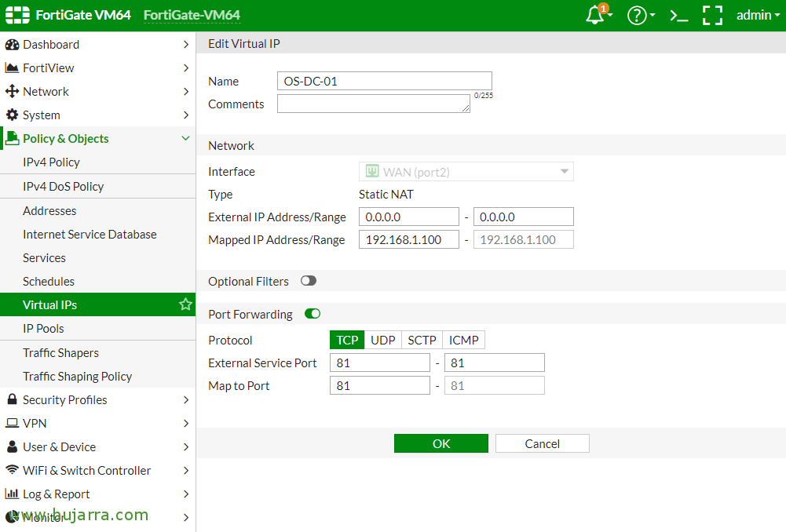Viewport: 786px width, 532px height.
Task: Click the Name input field
Action: point(384,81)
